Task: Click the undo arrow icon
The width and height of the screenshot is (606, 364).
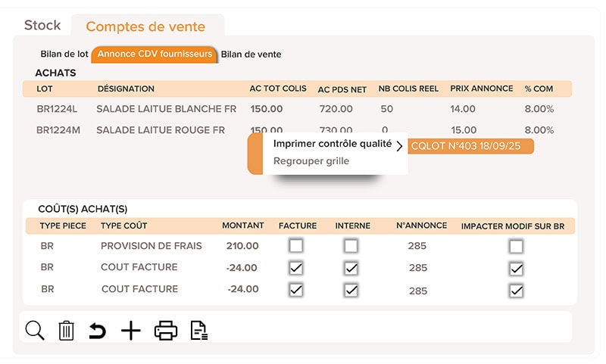Action: tap(97, 331)
